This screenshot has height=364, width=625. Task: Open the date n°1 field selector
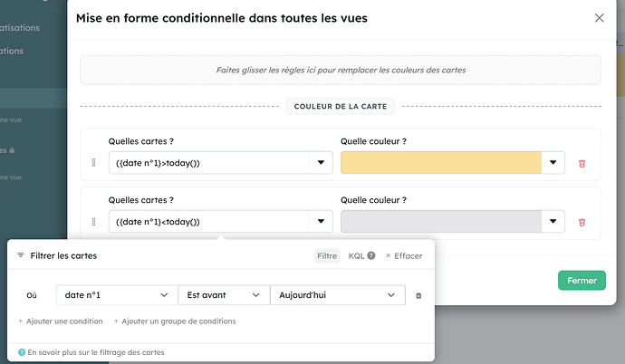(x=116, y=295)
